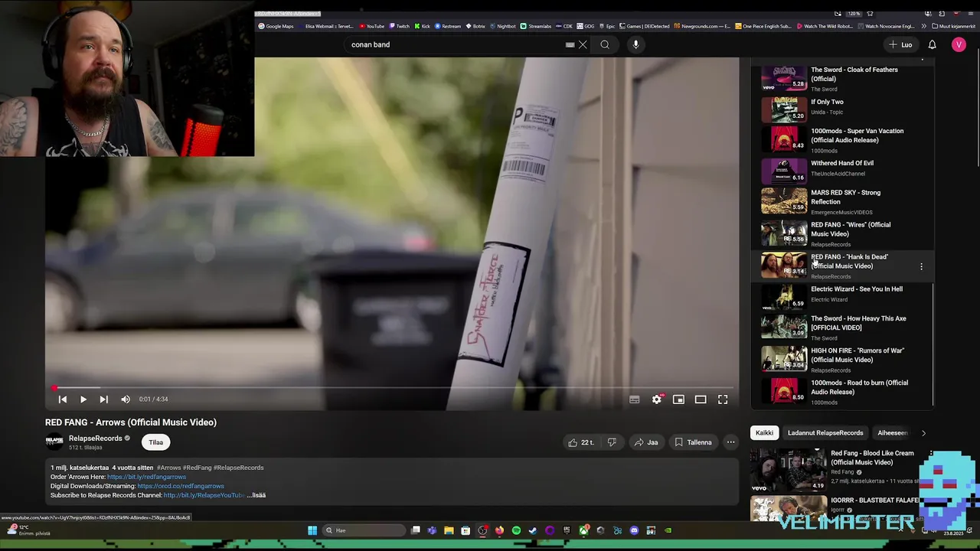Image resolution: width=980 pixels, height=551 pixels.
Task: Enter fullscreen video mode
Action: pos(723,399)
